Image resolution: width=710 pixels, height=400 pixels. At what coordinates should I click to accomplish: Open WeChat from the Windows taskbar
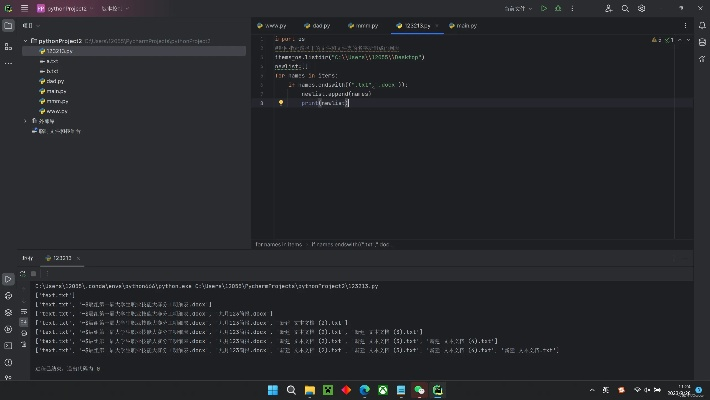click(x=420, y=389)
